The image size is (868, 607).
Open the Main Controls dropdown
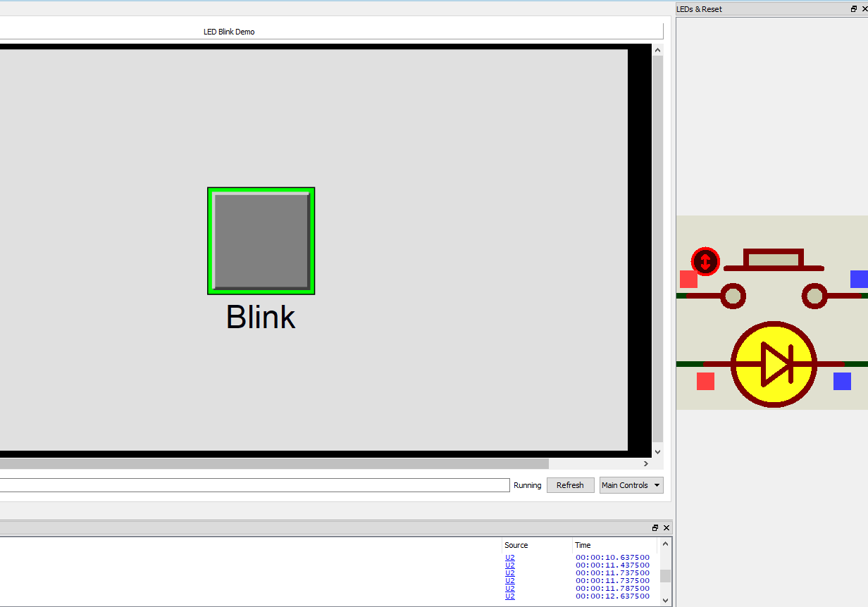click(631, 485)
